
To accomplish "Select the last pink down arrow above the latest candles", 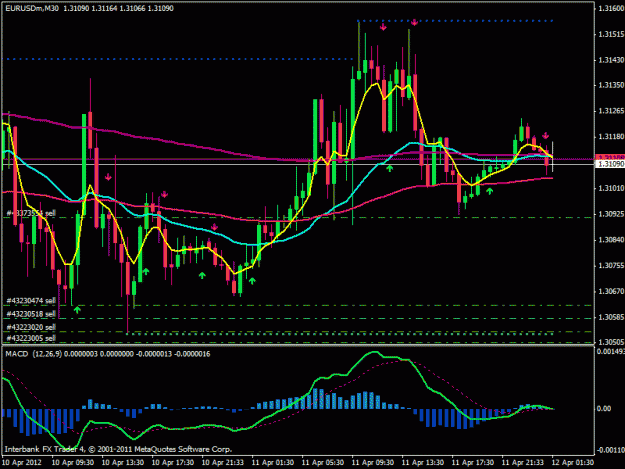I will pos(545,135).
